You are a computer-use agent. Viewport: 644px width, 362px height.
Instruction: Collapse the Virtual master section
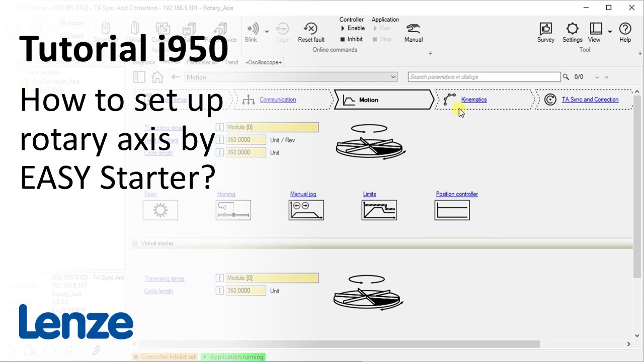click(135, 243)
